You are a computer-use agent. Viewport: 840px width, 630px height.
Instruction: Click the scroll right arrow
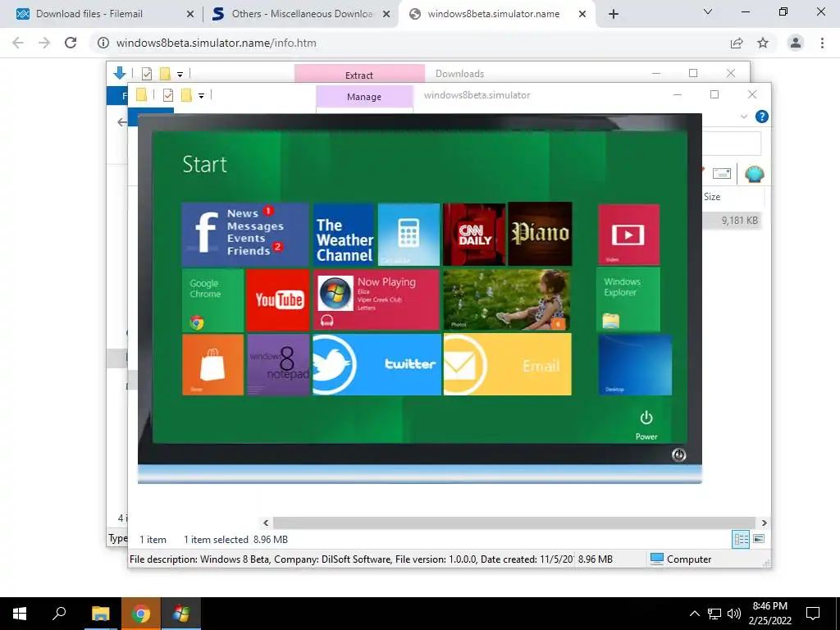click(764, 523)
